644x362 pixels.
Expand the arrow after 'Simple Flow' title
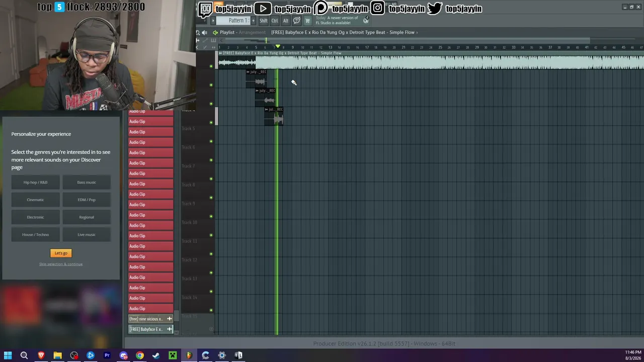coord(417,32)
